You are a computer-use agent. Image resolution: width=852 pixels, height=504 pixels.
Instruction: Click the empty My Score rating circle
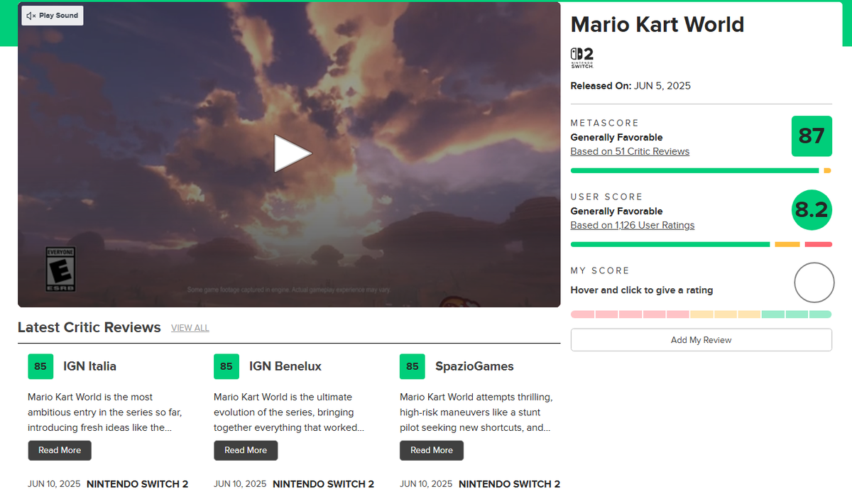(x=814, y=283)
